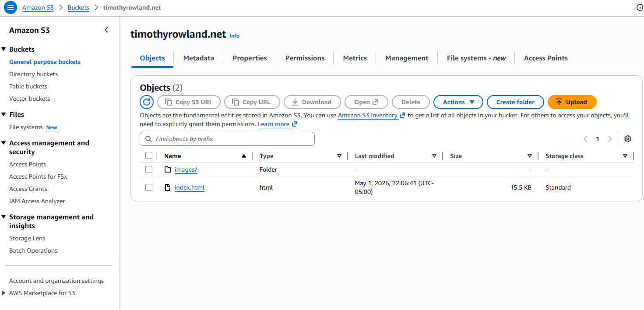This screenshot has height=310, width=644.
Task: Open Directory buckets in sidebar
Action: pyautogui.click(x=33, y=74)
